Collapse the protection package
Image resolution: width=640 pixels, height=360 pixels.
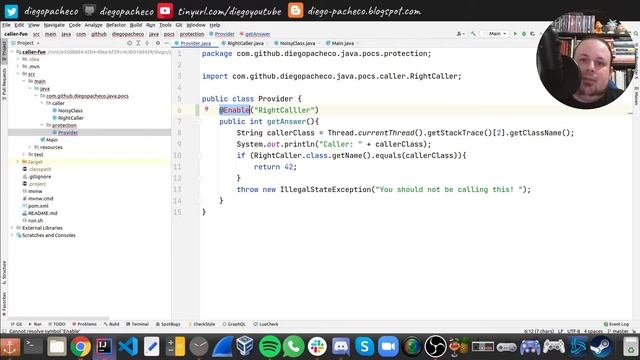click(x=42, y=125)
